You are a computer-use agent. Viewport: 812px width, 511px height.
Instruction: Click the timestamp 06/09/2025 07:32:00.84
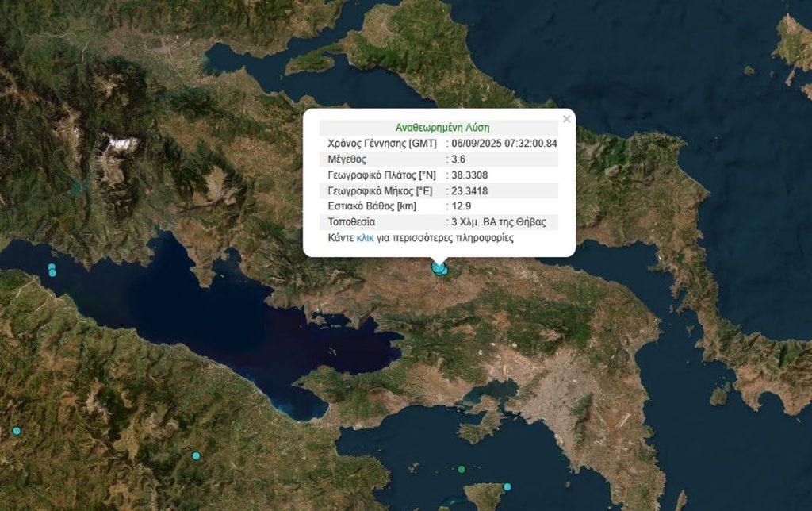tap(504, 144)
